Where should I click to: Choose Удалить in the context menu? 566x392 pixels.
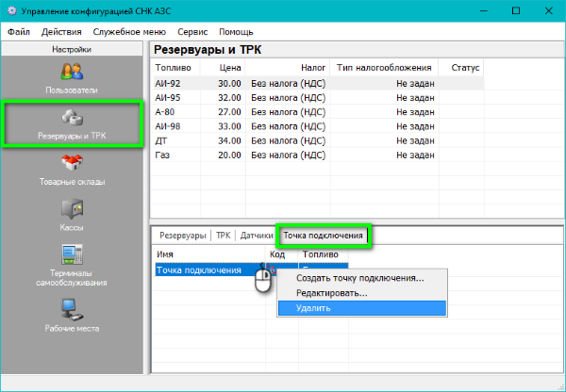313,308
